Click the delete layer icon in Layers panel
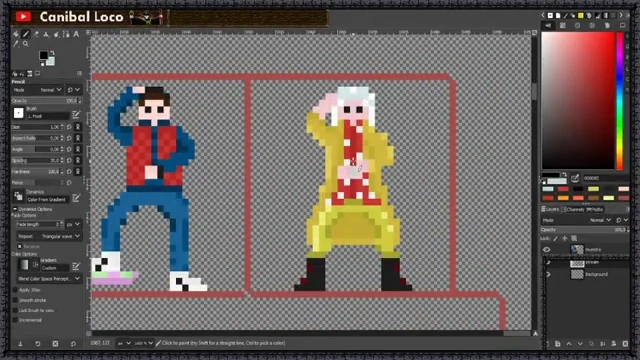The width and height of the screenshot is (640, 360). pyautogui.click(x=625, y=344)
